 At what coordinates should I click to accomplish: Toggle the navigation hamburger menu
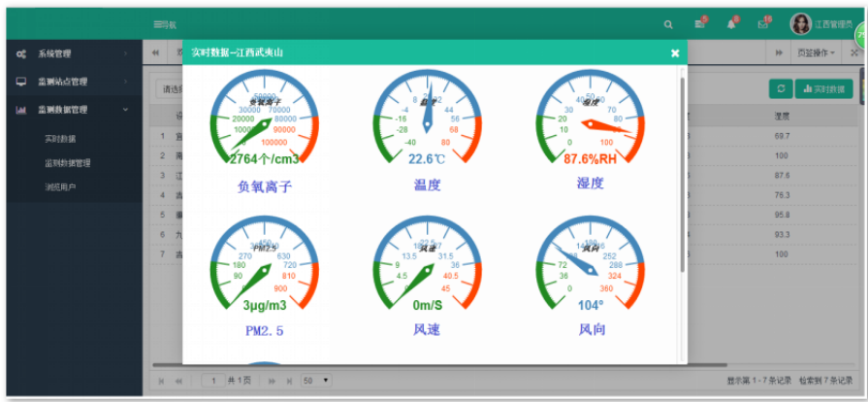coord(164,24)
